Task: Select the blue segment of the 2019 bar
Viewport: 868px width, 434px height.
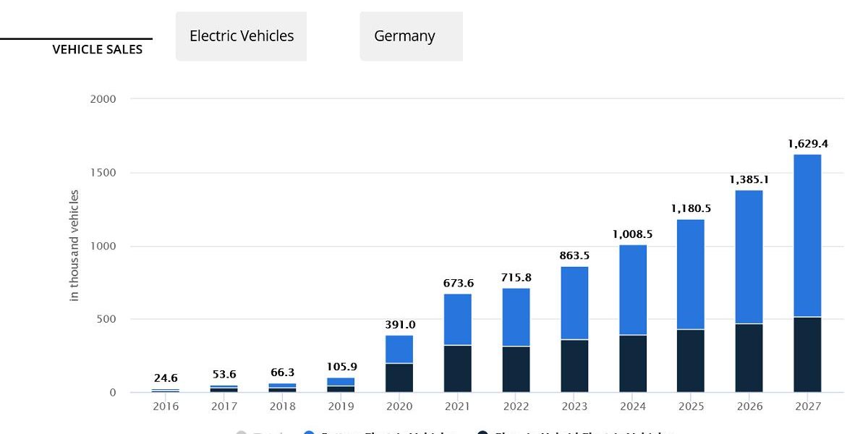Action: (x=341, y=381)
